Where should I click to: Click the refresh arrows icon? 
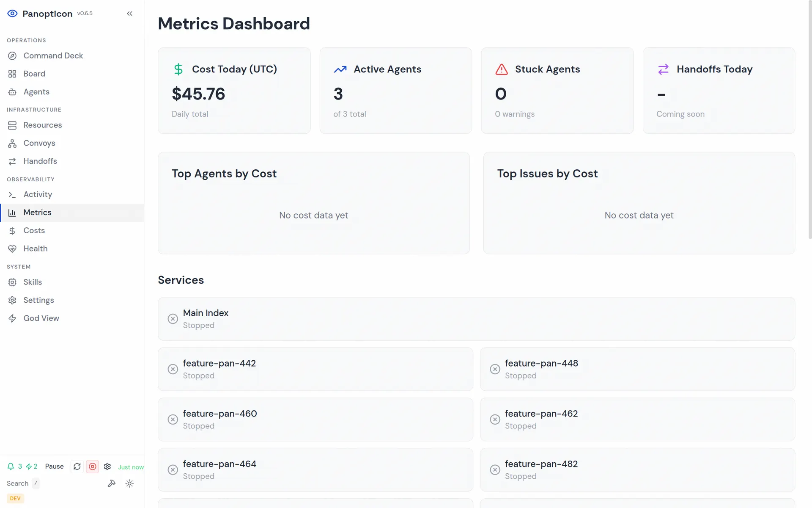point(77,466)
